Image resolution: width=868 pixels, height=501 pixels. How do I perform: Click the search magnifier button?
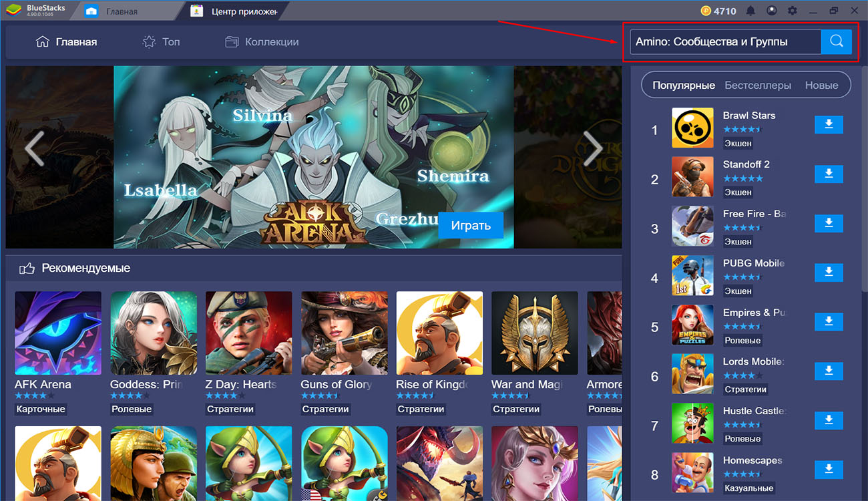click(x=836, y=41)
